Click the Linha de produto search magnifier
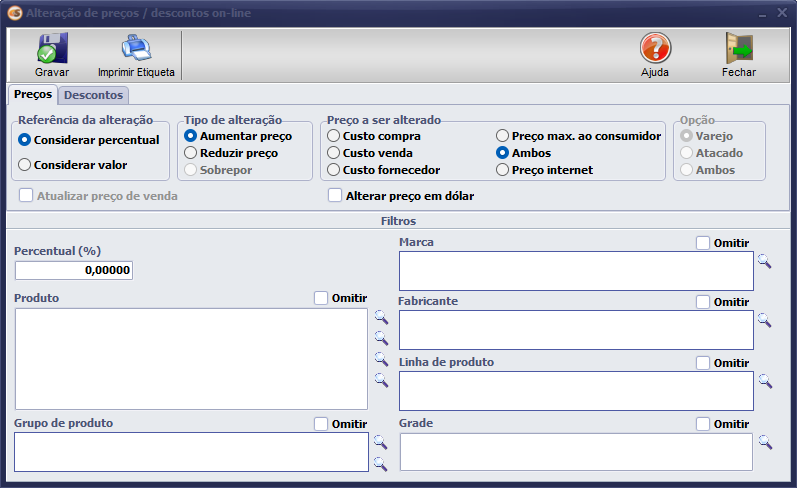Screen dimensions: 797x488 (764, 380)
